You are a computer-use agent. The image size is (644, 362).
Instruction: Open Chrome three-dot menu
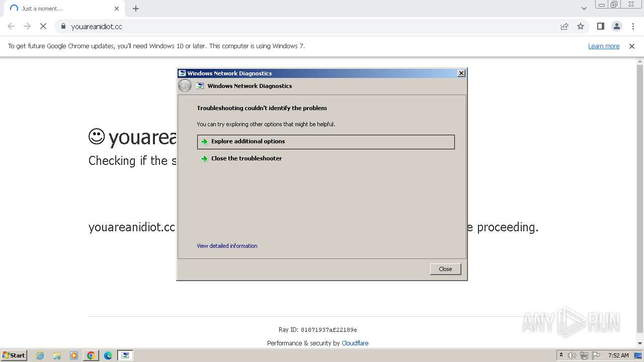click(633, 26)
